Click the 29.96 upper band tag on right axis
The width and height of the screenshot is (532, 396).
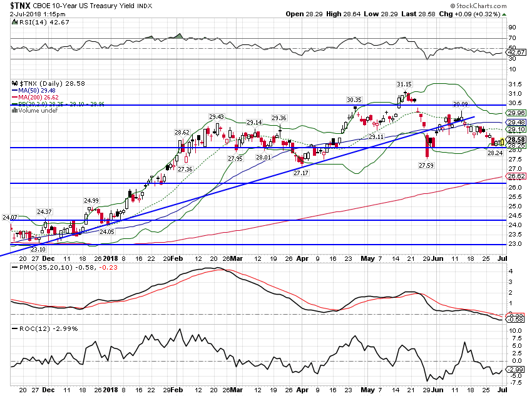(516, 113)
